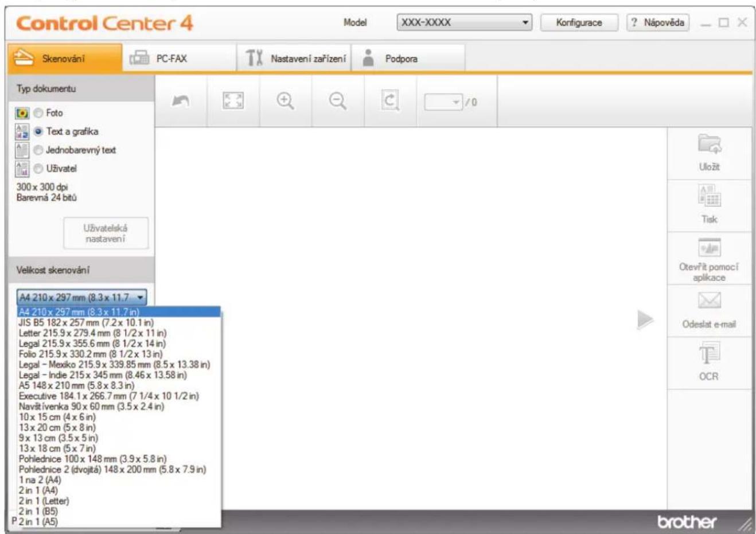
Task: Click the Tisk print icon
Action: pyautogui.click(x=709, y=196)
